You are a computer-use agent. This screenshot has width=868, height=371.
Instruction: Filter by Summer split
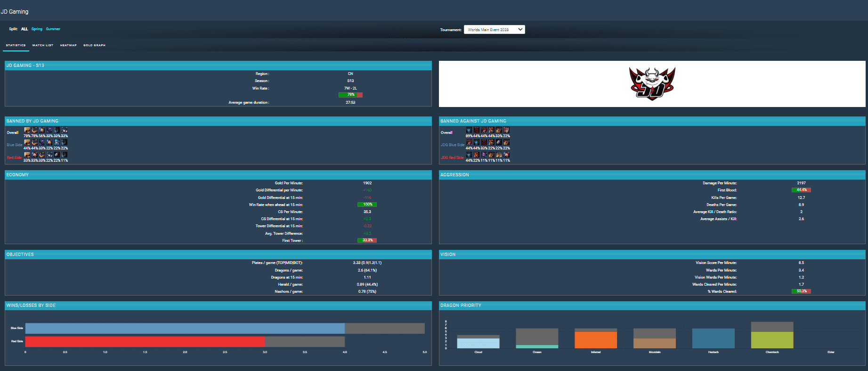coord(53,29)
